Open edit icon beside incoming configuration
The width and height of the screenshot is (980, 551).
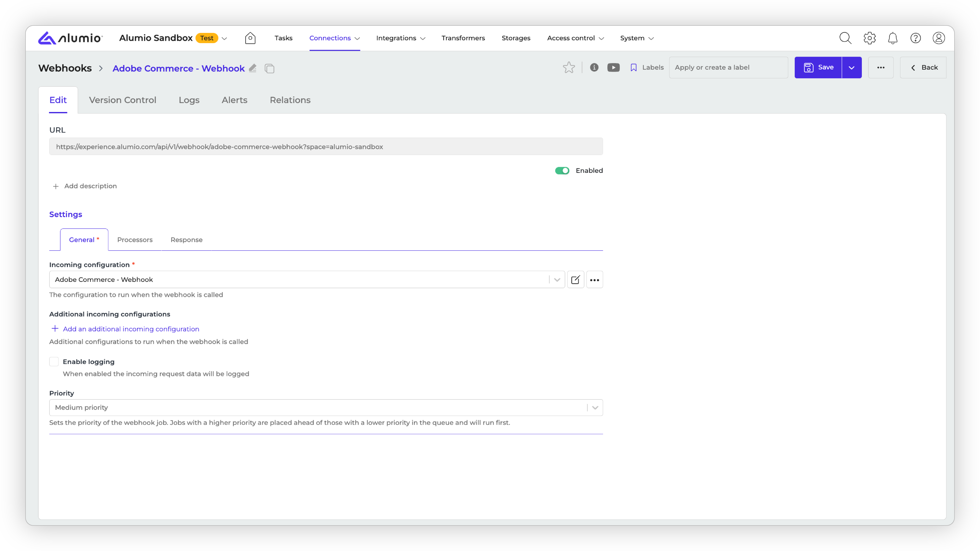point(575,280)
